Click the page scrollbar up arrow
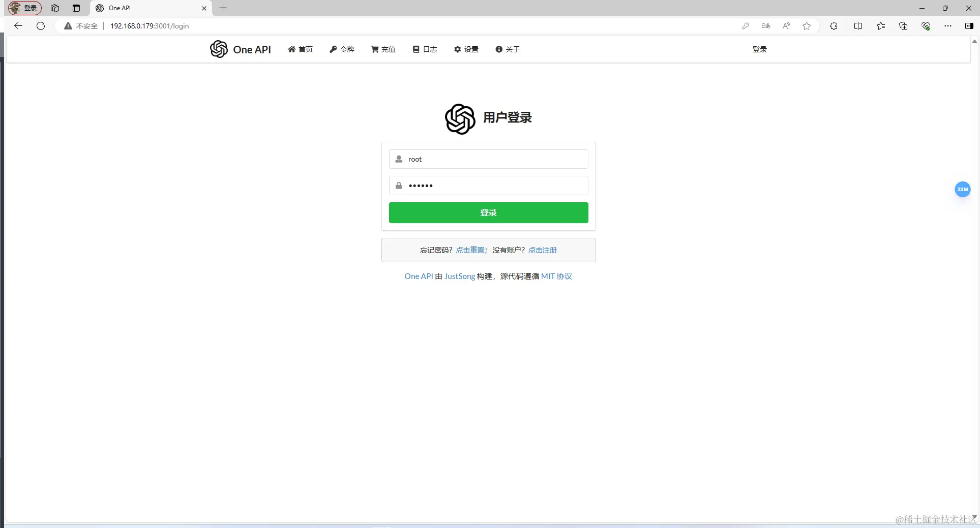Viewport: 980px width, 528px height. (974, 41)
